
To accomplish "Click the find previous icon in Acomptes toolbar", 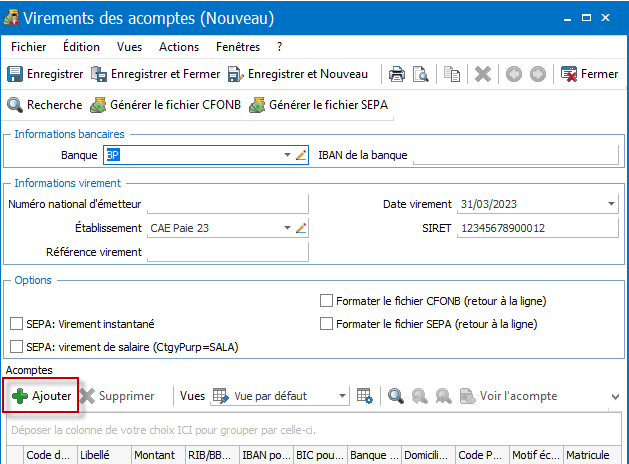I will pyautogui.click(x=420, y=396).
